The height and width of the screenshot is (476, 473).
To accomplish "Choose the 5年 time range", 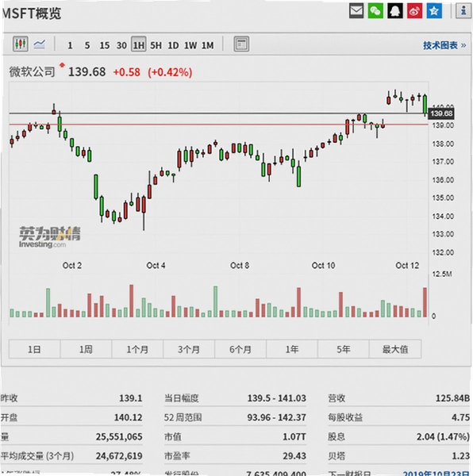I will pos(344,349).
